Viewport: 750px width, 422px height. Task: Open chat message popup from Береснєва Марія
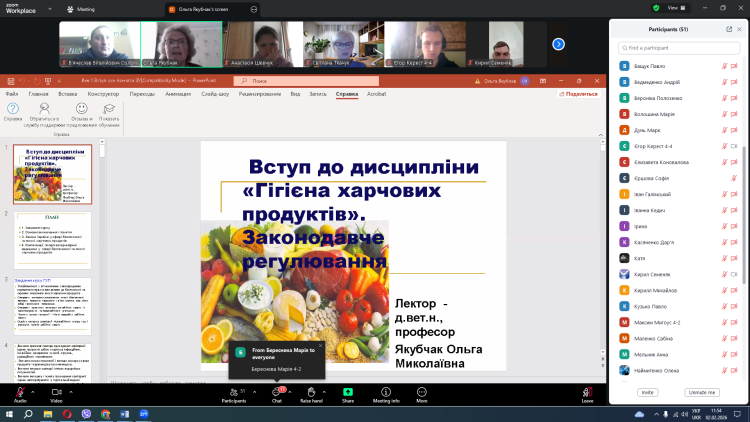(x=277, y=360)
